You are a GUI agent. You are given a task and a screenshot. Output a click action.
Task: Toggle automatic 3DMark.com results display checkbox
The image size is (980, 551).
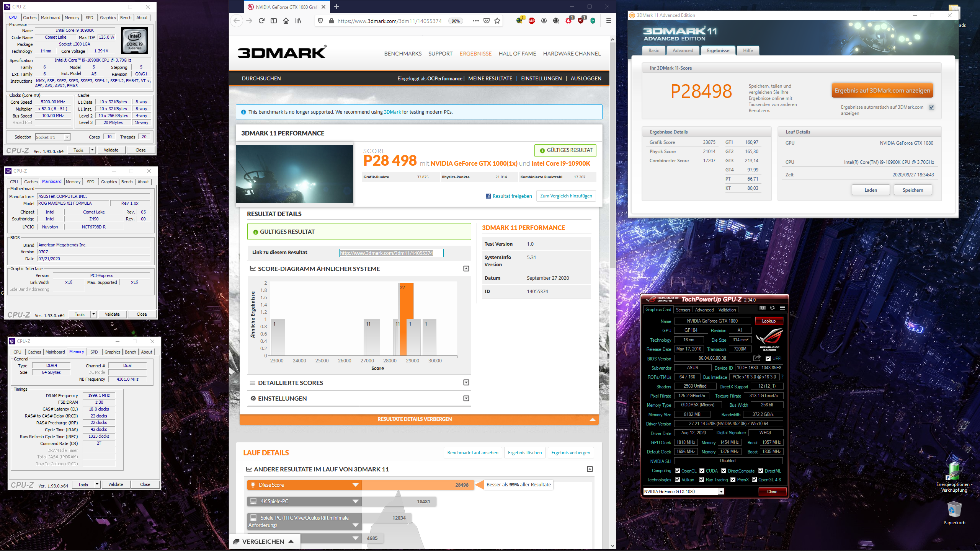(x=932, y=107)
